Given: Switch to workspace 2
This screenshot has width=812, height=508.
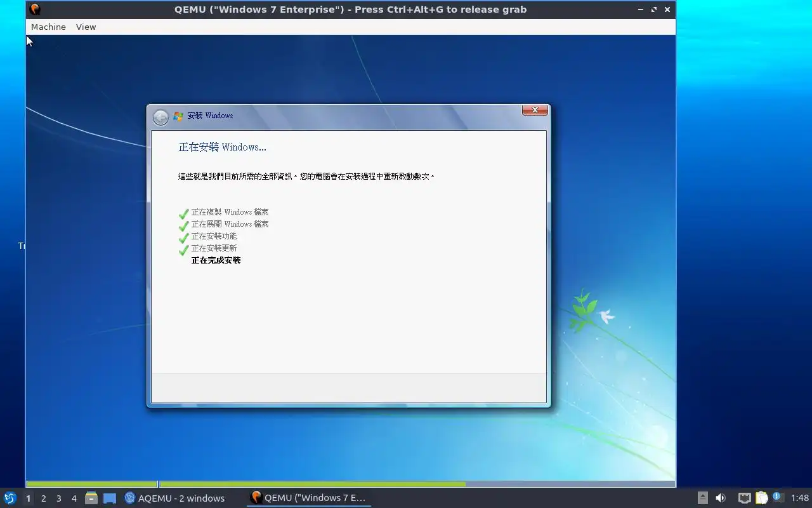Looking at the screenshot, I should coord(43,498).
